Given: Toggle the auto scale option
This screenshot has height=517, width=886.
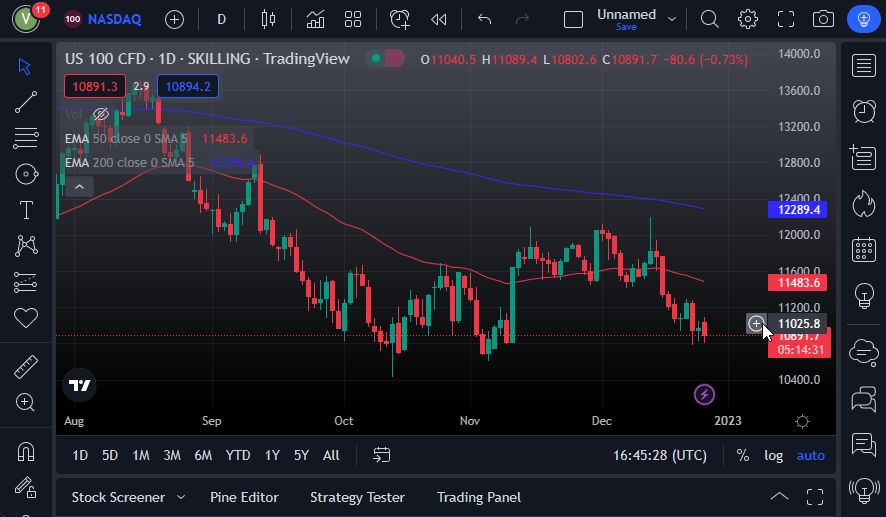Looking at the screenshot, I should pyautogui.click(x=810, y=455).
